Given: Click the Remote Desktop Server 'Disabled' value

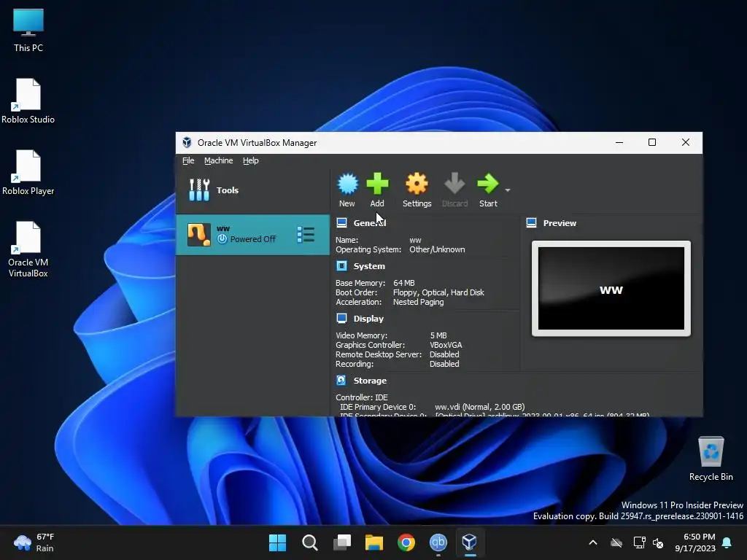Looking at the screenshot, I should tap(444, 354).
